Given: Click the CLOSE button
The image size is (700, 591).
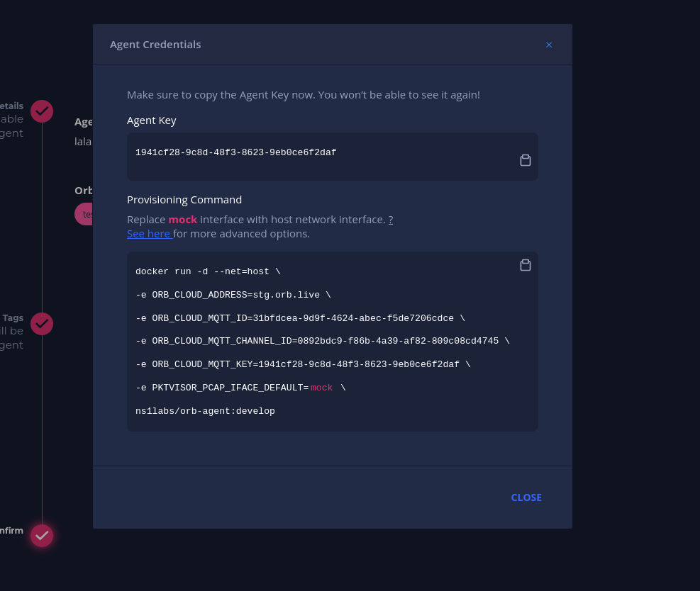Looking at the screenshot, I should 526,497.
